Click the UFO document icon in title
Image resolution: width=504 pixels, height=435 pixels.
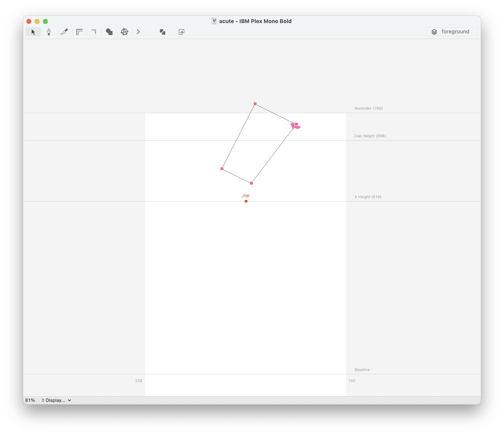[214, 21]
